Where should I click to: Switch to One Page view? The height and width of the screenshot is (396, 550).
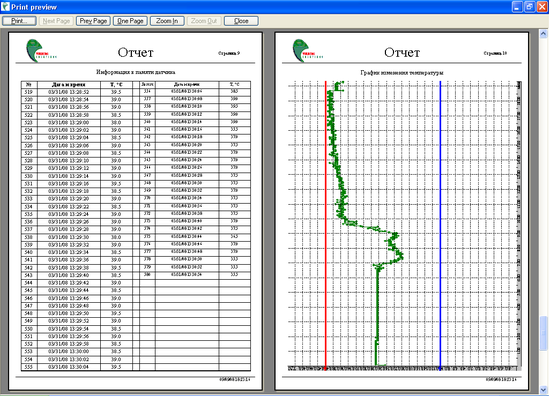pyautogui.click(x=130, y=21)
